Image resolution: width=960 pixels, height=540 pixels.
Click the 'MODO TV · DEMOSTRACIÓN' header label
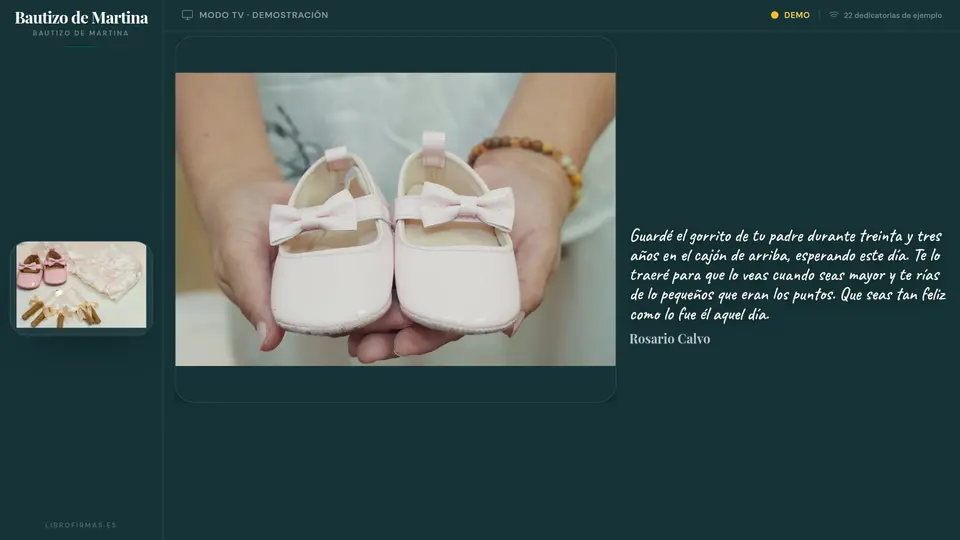click(263, 15)
